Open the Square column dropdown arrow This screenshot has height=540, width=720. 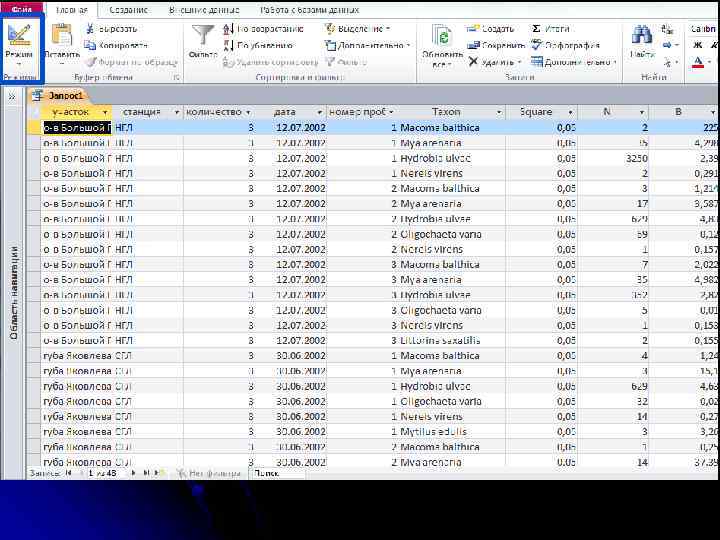tap(570, 112)
